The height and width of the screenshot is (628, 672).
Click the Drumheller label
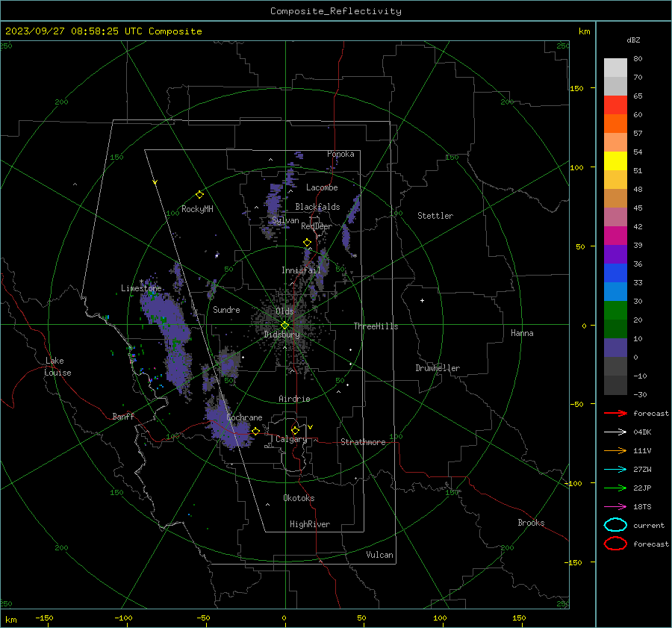tap(438, 368)
